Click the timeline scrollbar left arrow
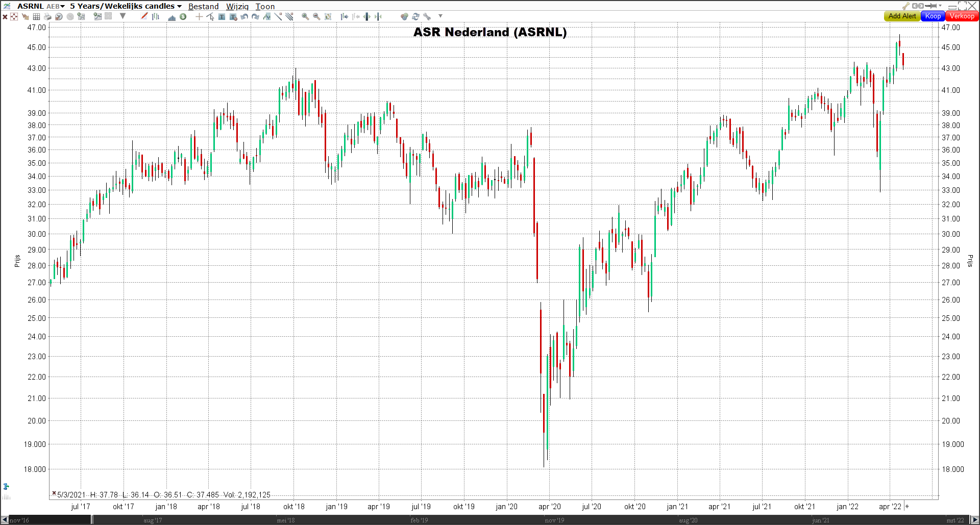Screen dimensions: 980x525 point(5,520)
